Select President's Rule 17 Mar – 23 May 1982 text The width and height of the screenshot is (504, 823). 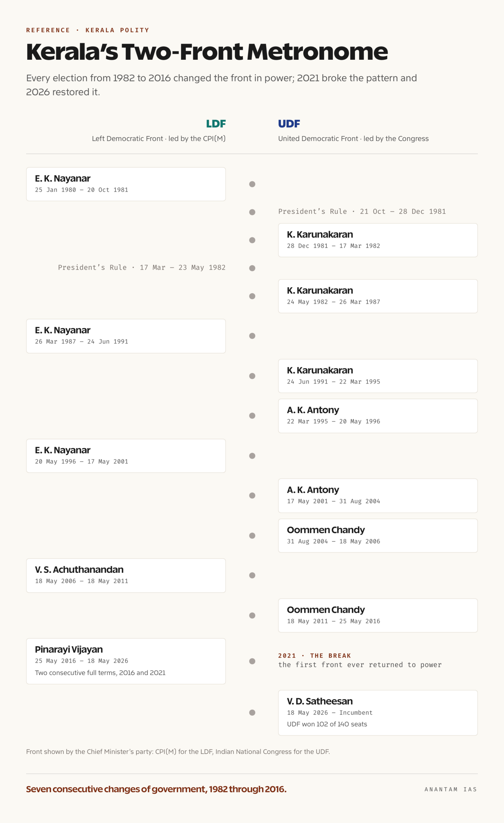tap(142, 267)
